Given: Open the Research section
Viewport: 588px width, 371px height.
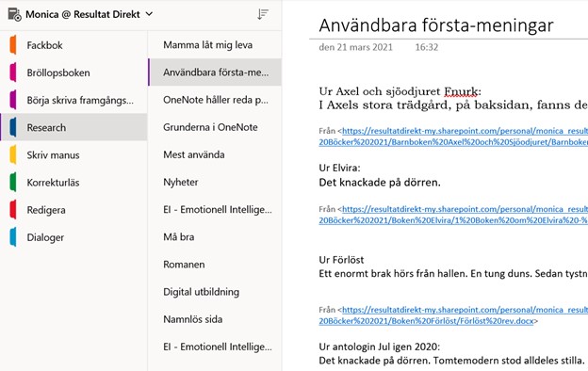Looking at the screenshot, I should click(x=73, y=127).
